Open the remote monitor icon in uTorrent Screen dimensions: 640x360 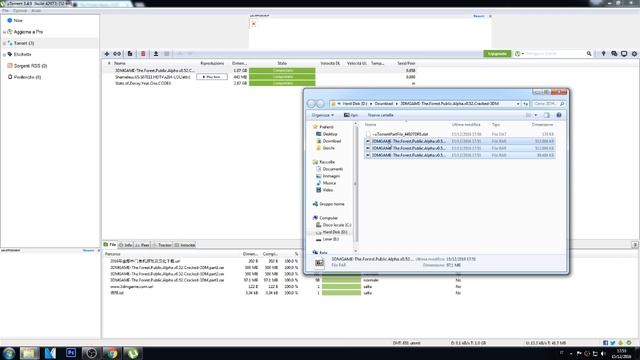[x=624, y=54]
